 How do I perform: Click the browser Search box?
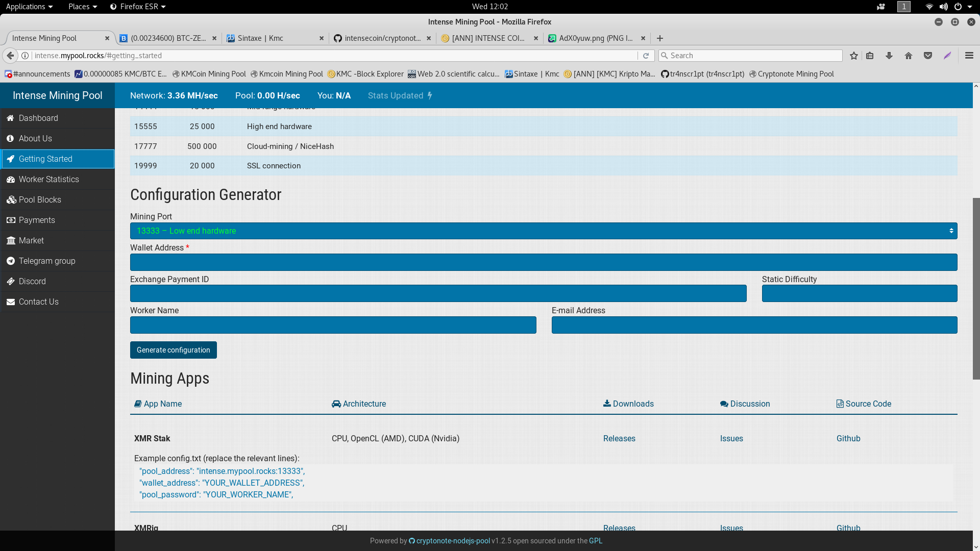750,56
